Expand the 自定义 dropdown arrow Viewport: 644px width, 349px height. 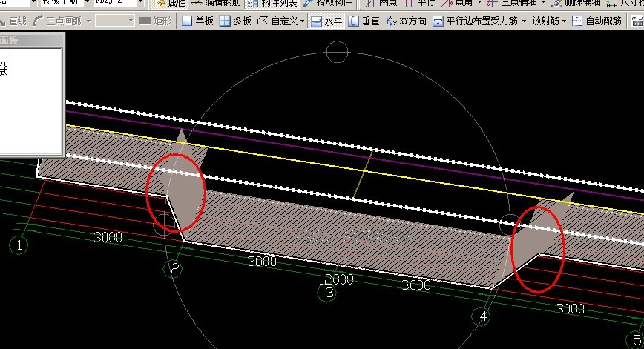pyautogui.click(x=302, y=21)
